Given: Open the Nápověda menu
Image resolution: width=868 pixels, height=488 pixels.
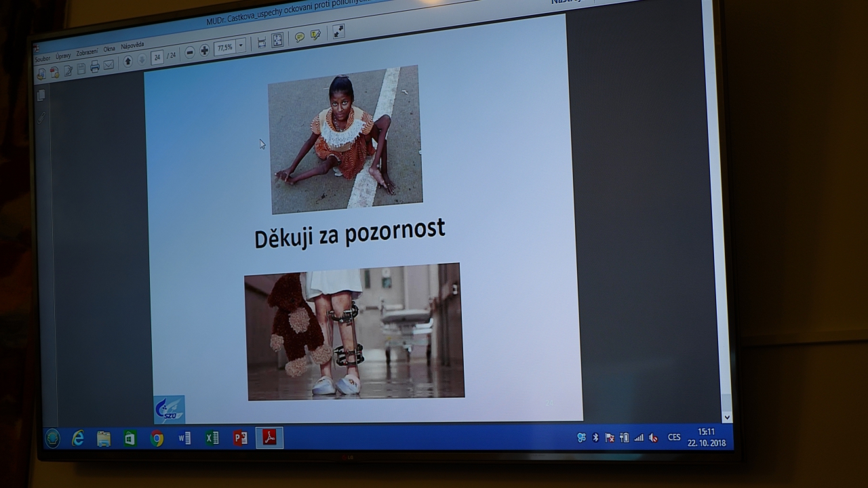Looking at the screenshot, I should [132, 46].
